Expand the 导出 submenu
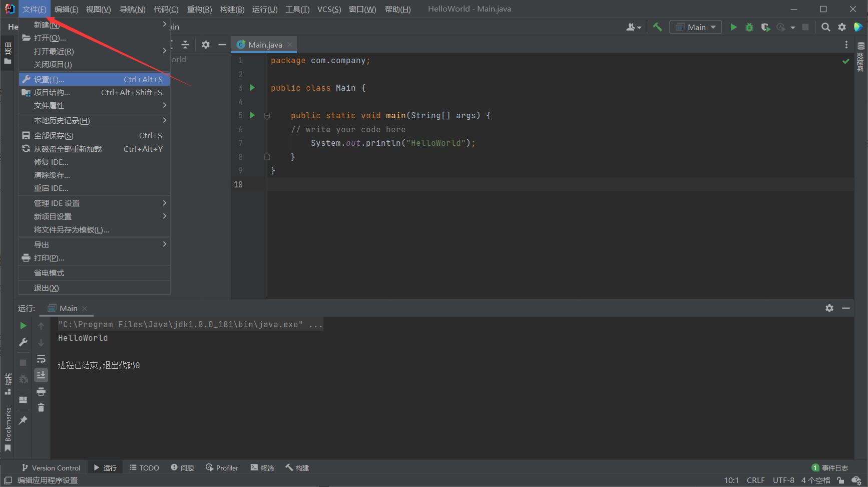This screenshot has width=868, height=487. coord(95,245)
